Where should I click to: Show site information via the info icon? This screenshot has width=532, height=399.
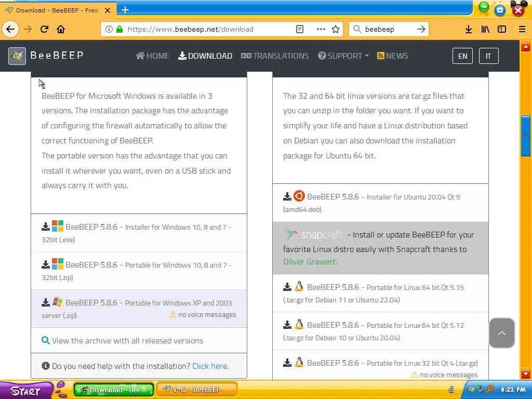[x=109, y=29]
